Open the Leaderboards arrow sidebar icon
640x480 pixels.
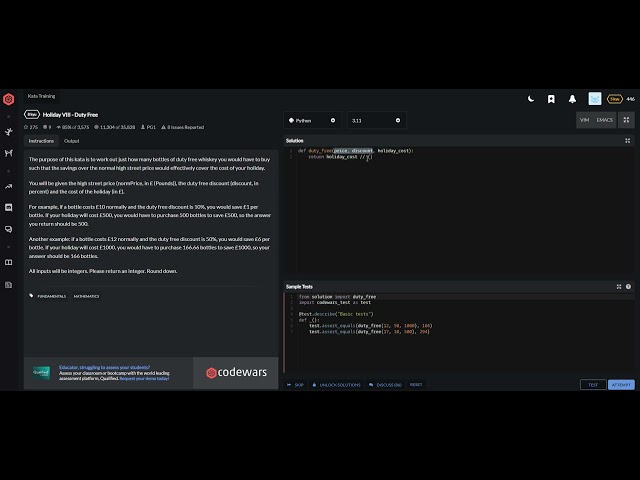tap(9, 187)
